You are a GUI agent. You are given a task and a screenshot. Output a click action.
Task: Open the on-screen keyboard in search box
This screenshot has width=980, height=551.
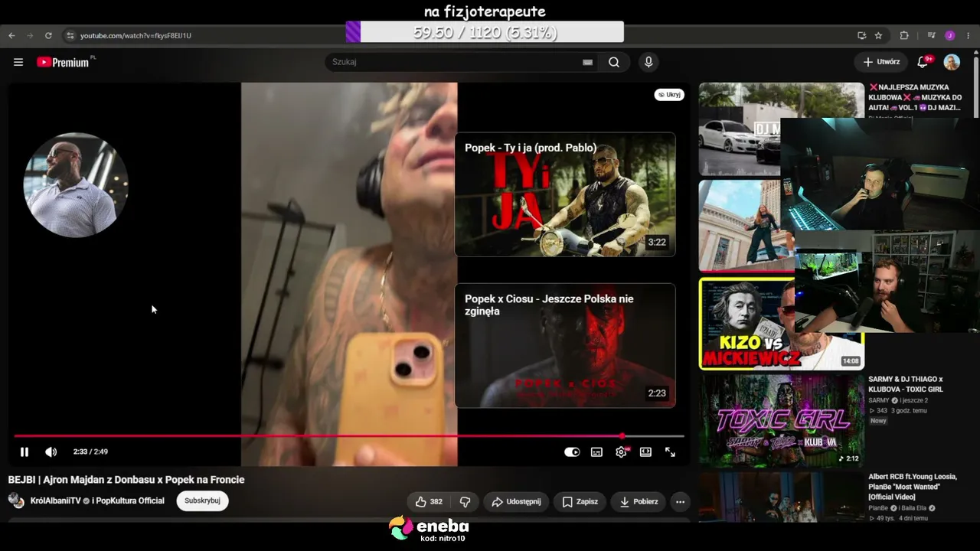pos(587,62)
